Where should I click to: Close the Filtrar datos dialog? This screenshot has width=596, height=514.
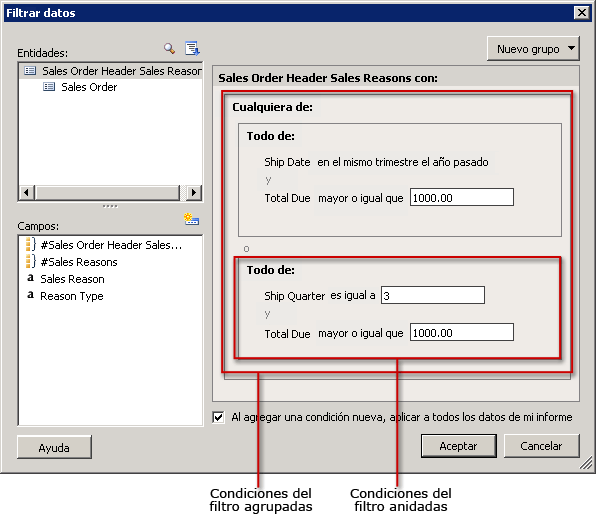[582, 13]
